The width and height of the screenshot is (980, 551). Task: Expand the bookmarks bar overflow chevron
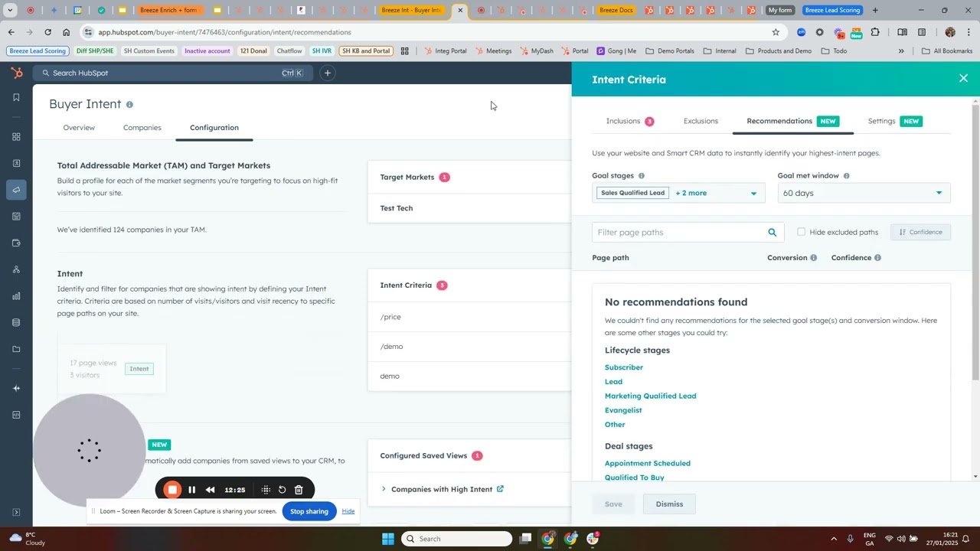[x=901, y=51]
